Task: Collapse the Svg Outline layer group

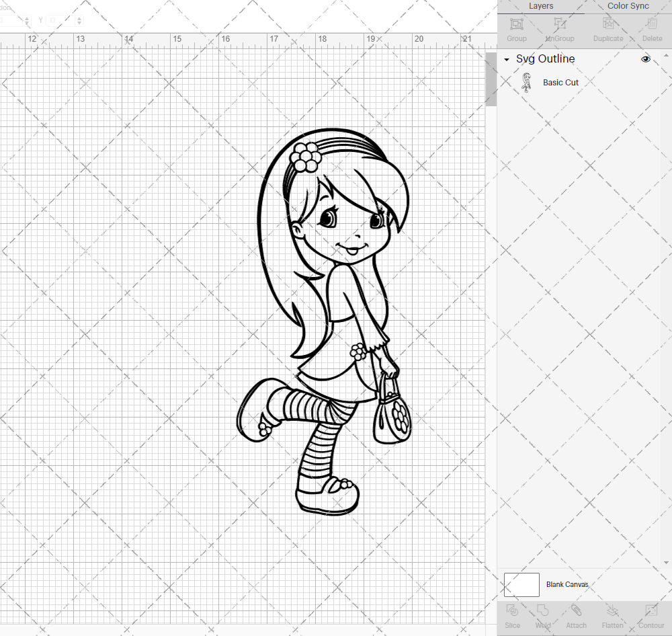Action: click(506, 59)
